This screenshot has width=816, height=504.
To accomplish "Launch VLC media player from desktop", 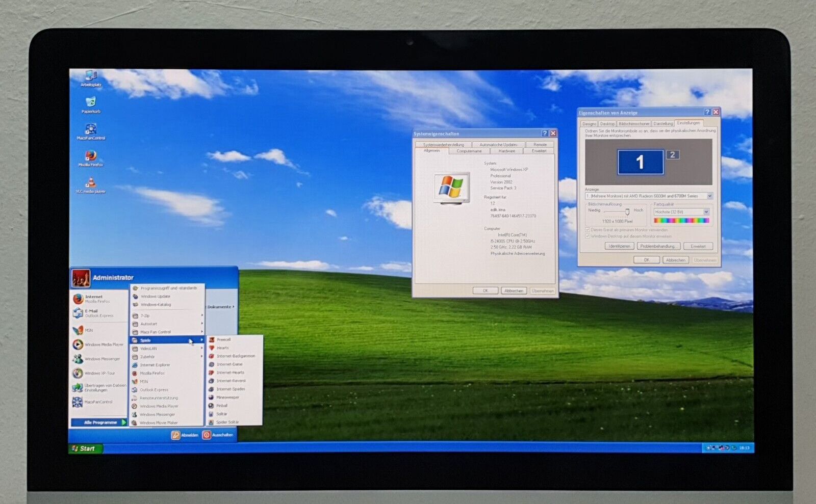I will 91,183.
